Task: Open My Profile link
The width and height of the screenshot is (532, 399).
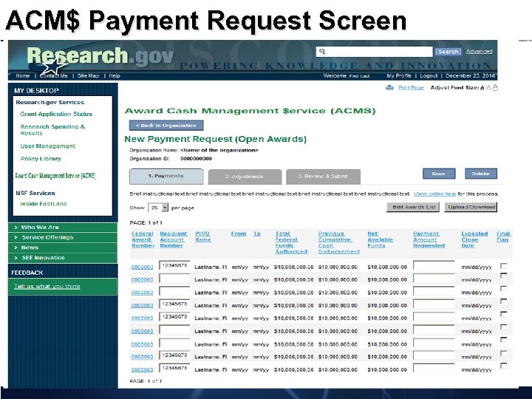Action: coord(399,76)
